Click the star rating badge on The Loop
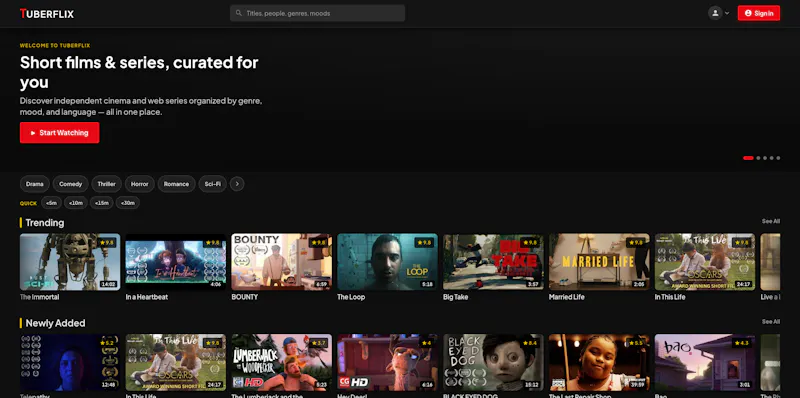Viewport: 800px width, 398px height. point(424,243)
